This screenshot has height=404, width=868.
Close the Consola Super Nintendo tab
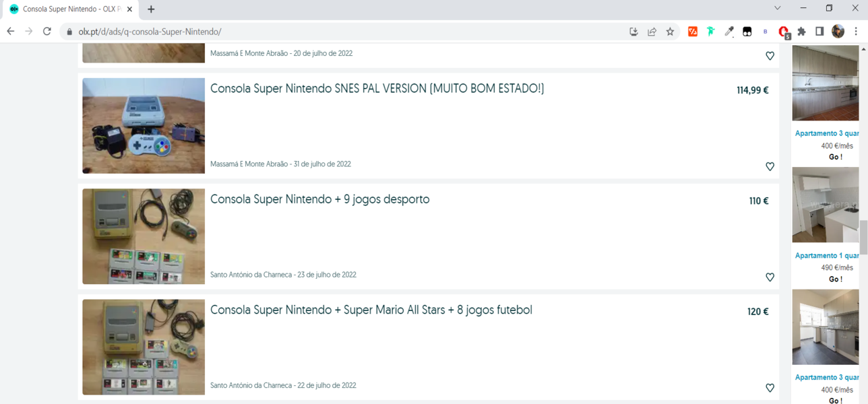click(130, 9)
